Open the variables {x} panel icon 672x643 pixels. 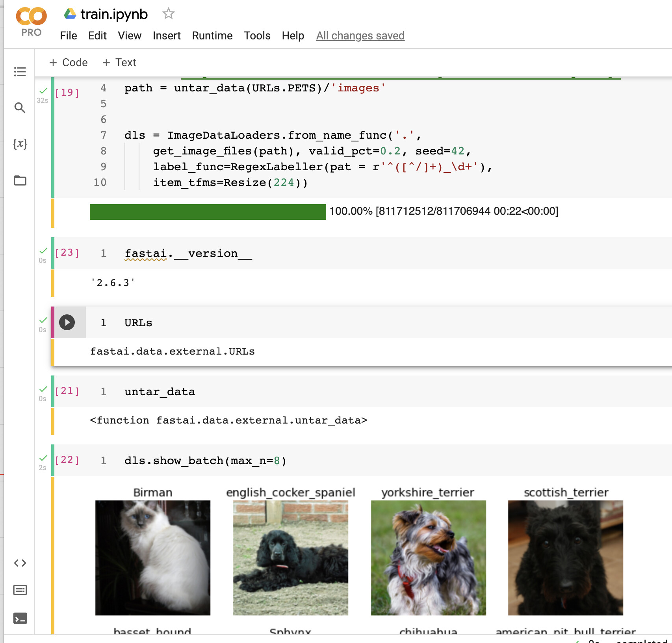[x=20, y=144]
